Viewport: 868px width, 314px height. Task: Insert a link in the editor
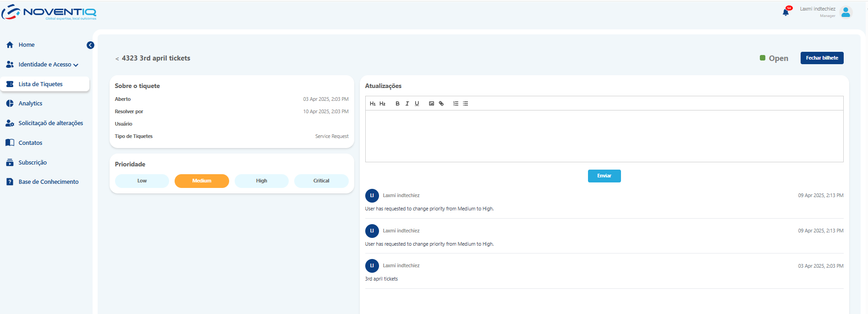(x=441, y=104)
